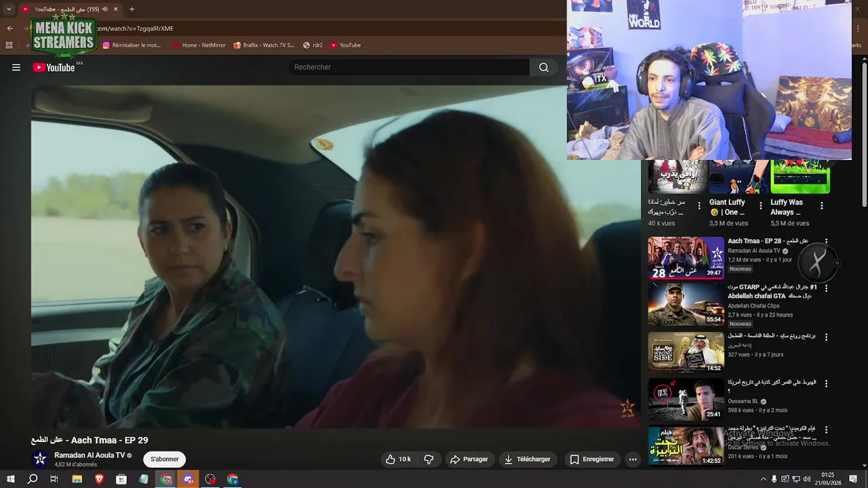Switch to active Chrome taskbar icon
This screenshot has height=488, width=868.
(166, 479)
